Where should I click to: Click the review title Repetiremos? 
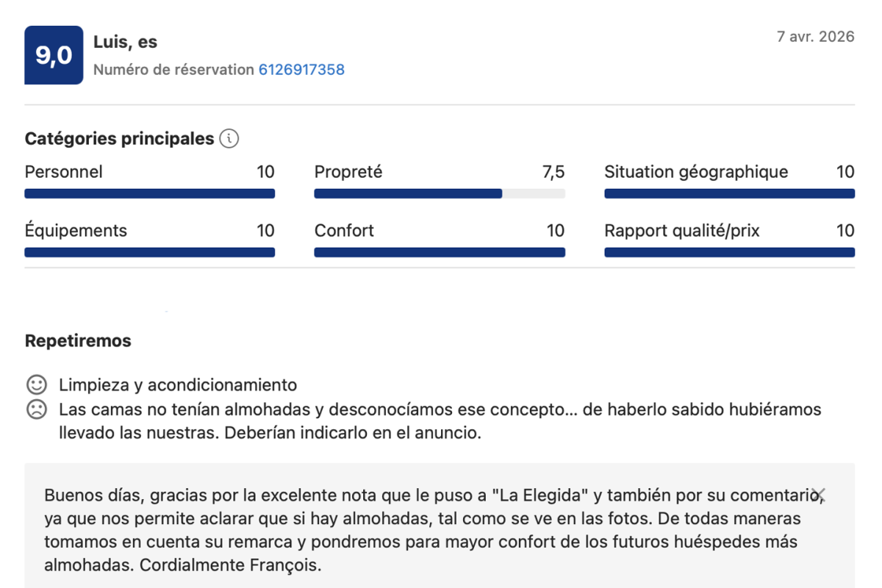point(78,341)
